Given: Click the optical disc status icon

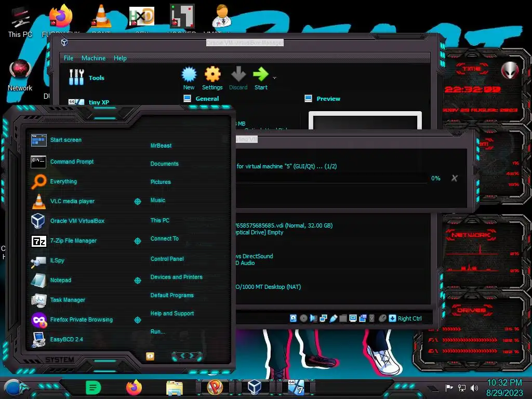Looking at the screenshot, I should coord(303,318).
